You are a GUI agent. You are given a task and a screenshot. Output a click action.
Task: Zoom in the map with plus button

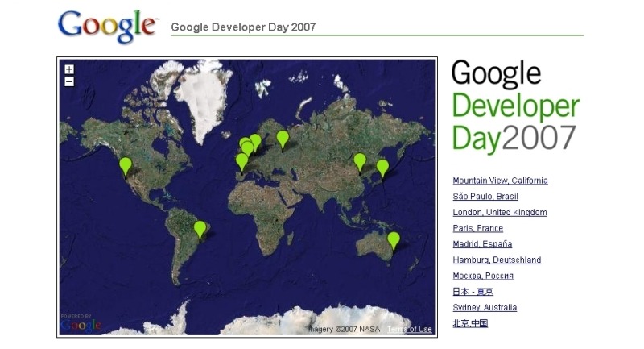click(x=69, y=69)
